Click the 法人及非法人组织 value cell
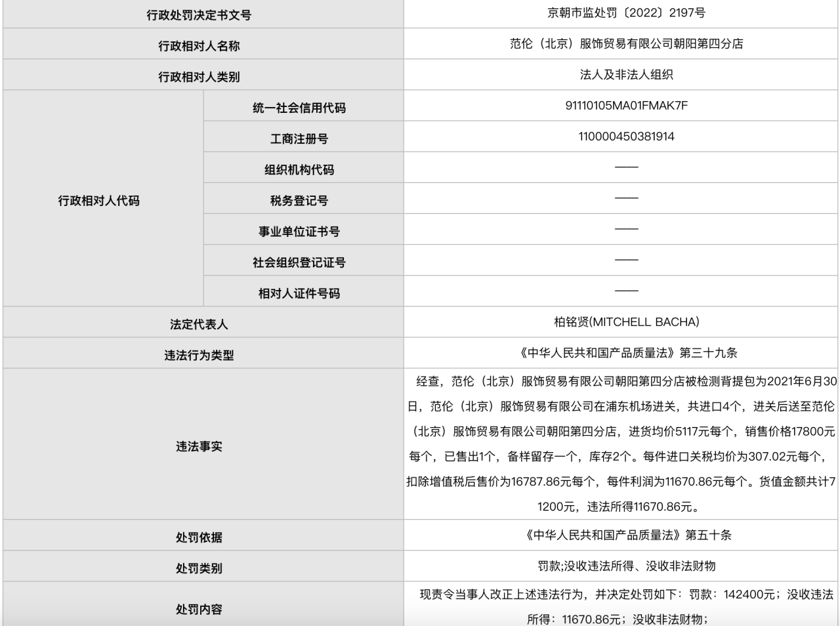 pos(626,75)
